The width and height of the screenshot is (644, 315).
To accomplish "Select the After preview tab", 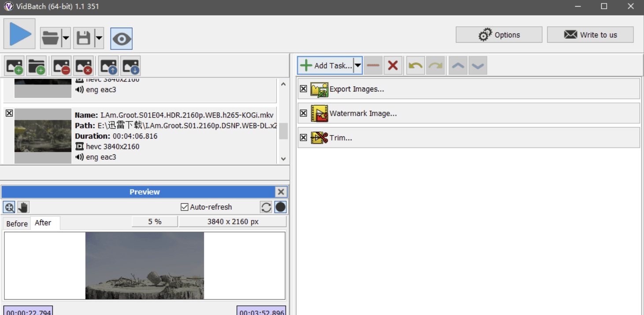I will tap(43, 223).
